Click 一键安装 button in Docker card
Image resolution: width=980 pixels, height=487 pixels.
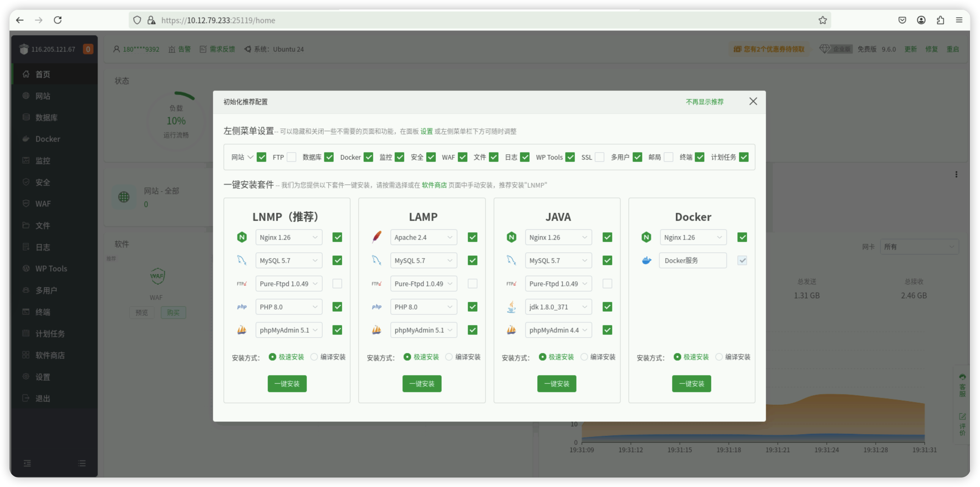[691, 383]
